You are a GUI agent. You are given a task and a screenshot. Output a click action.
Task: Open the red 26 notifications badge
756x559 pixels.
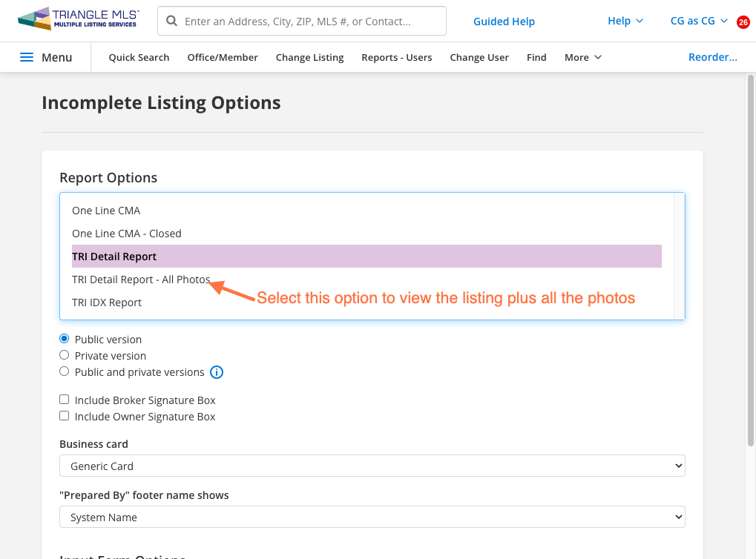743,22
